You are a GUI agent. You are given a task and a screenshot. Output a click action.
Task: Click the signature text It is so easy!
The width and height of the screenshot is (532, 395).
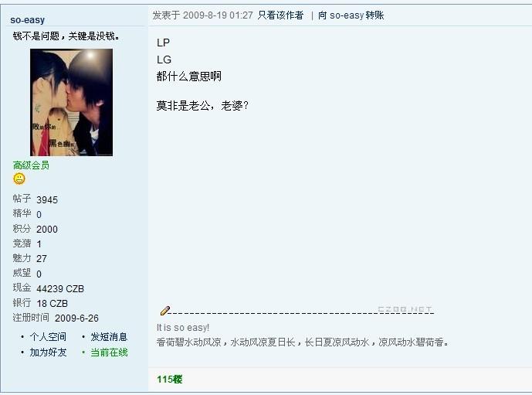click(x=183, y=328)
